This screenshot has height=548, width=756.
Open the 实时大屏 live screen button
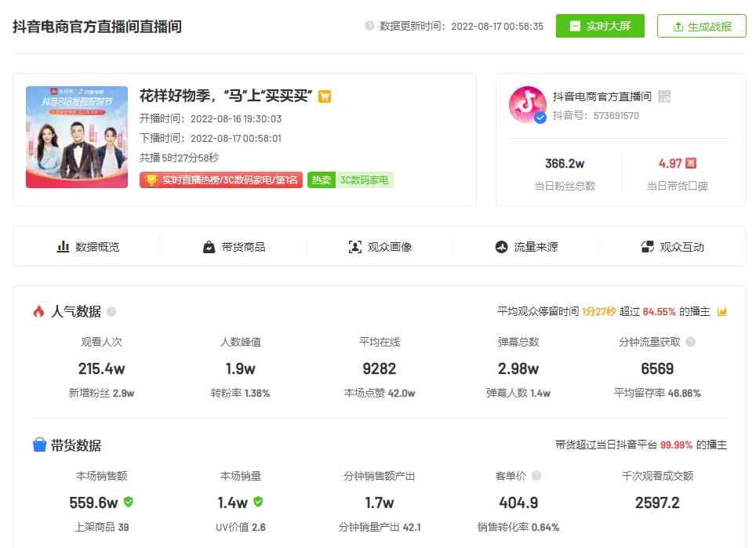coord(600,26)
